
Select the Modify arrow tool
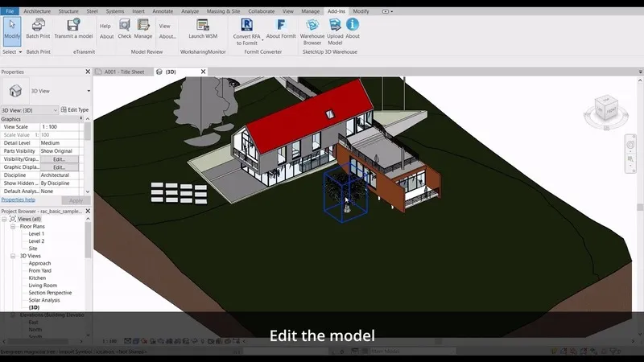tap(12, 30)
